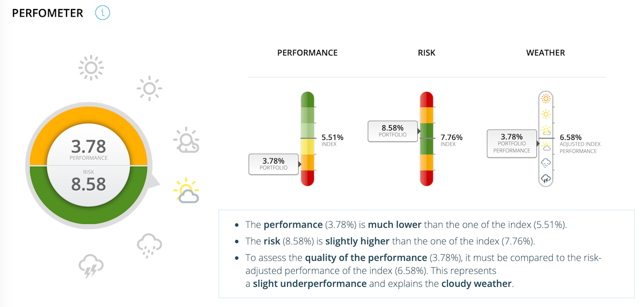Select the 8.58% Portfolio label on Risk gauge
This screenshot has width=644, height=307.
tap(392, 131)
